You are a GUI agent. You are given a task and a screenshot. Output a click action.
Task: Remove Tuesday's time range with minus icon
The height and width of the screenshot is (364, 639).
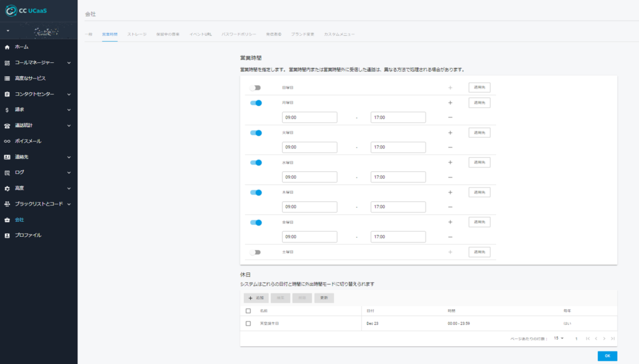450,148
